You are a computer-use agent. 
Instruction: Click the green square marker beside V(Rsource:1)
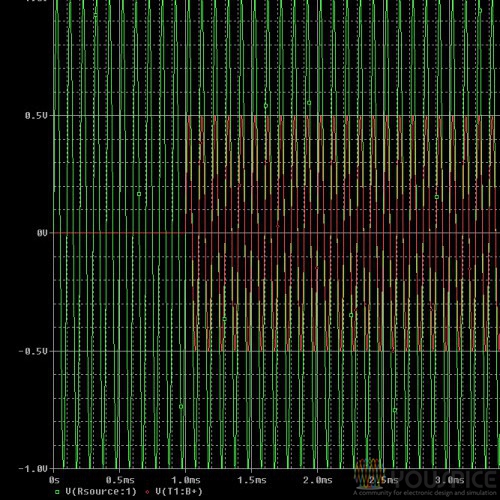pos(57,492)
